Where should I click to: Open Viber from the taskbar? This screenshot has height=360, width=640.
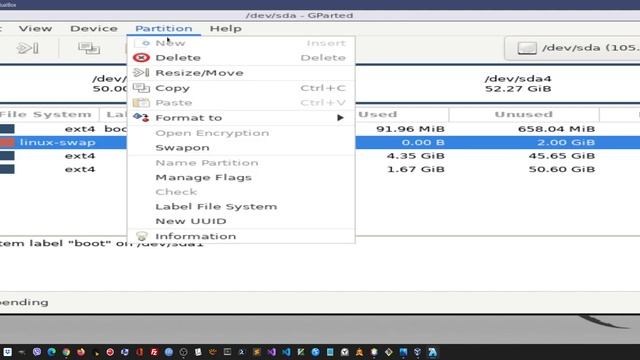[37, 352]
